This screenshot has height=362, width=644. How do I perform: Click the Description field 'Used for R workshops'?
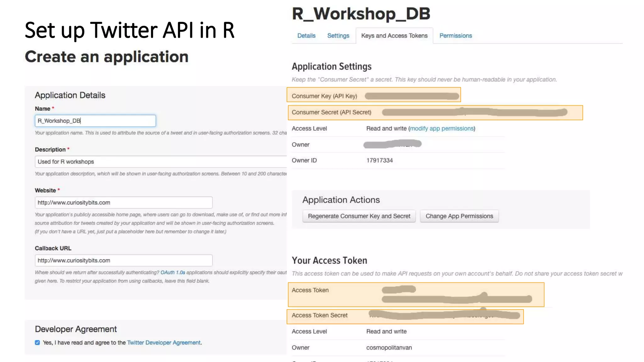161,162
